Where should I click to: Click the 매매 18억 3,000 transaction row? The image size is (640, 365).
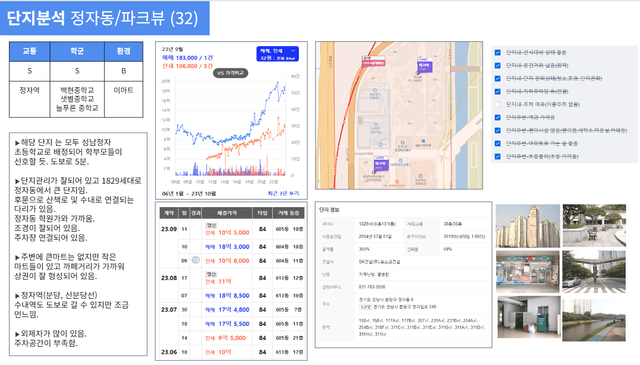point(231,247)
